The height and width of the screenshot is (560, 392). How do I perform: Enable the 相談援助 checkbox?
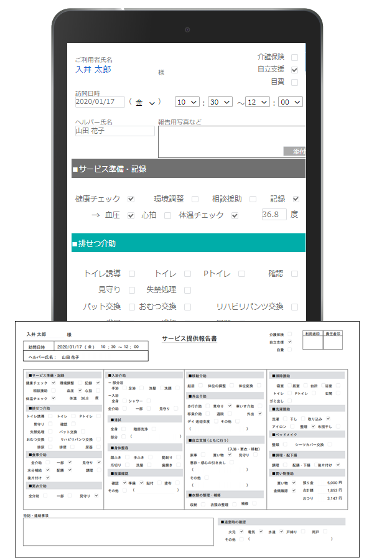pyautogui.click(x=253, y=199)
